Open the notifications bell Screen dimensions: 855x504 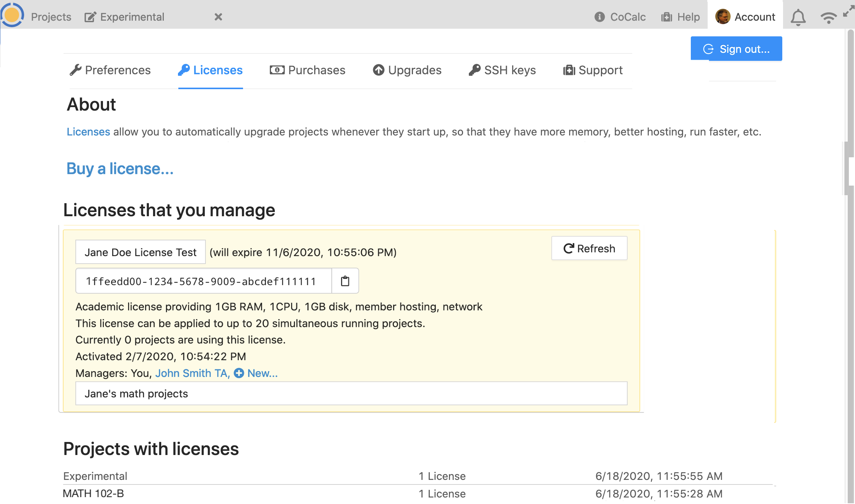click(x=798, y=17)
